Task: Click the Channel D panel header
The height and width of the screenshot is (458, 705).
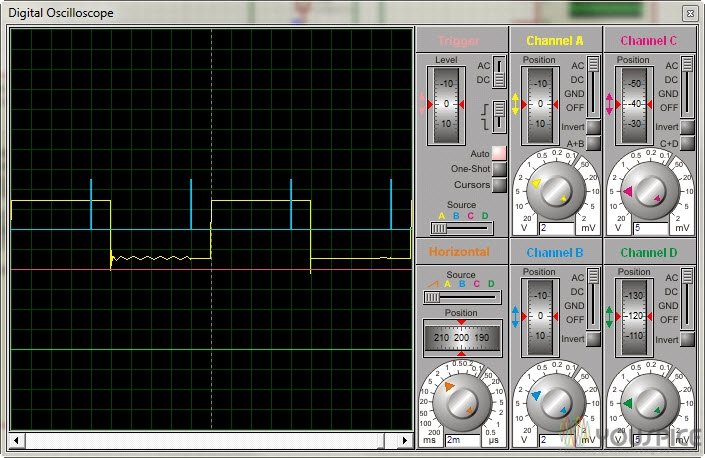Action: pos(649,253)
